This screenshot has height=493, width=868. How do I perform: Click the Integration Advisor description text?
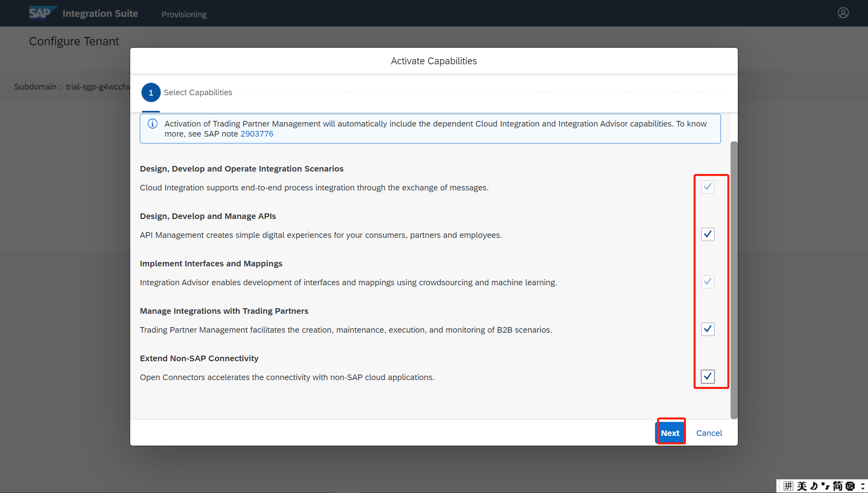[348, 282]
